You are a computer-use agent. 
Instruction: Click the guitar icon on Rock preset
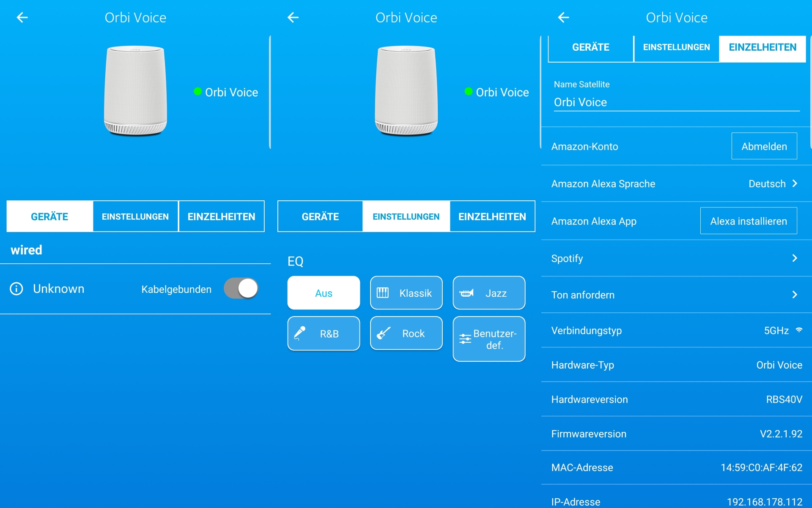[384, 333]
